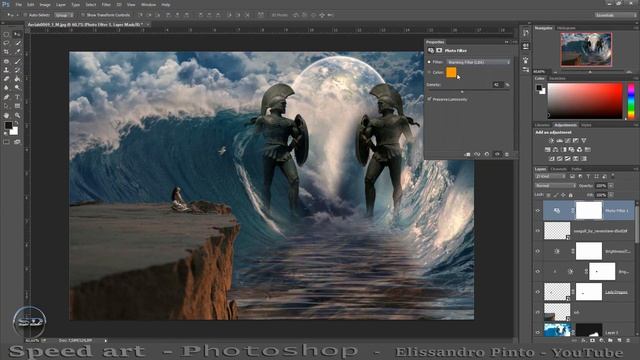Select the Brush tool
The width and height of the screenshot is (640, 360).
point(18,61)
